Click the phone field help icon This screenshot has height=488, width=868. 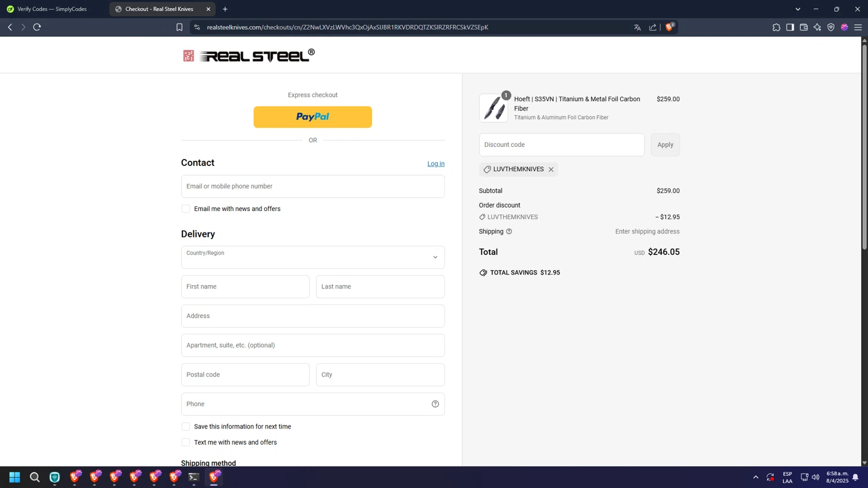(x=435, y=404)
